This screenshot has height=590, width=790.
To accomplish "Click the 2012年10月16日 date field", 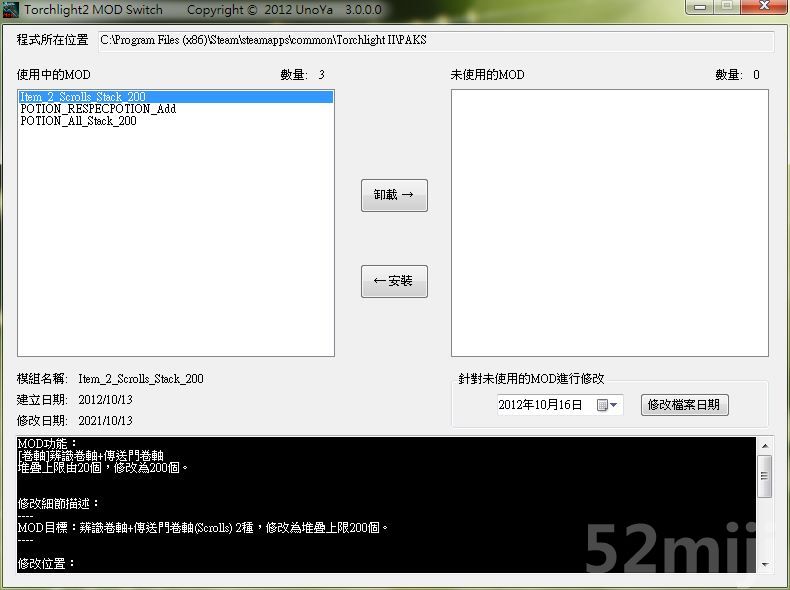I will coord(540,405).
